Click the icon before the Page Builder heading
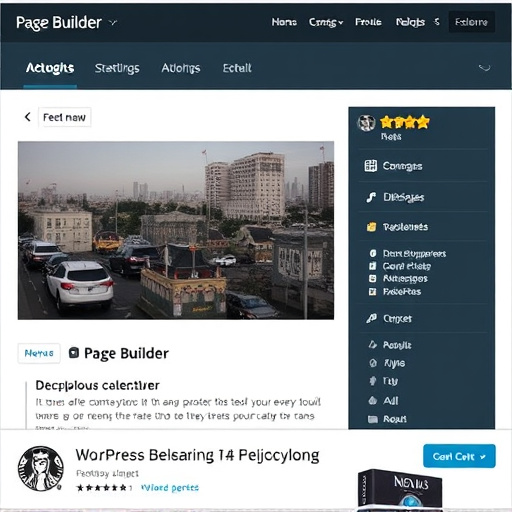 tap(74, 353)
